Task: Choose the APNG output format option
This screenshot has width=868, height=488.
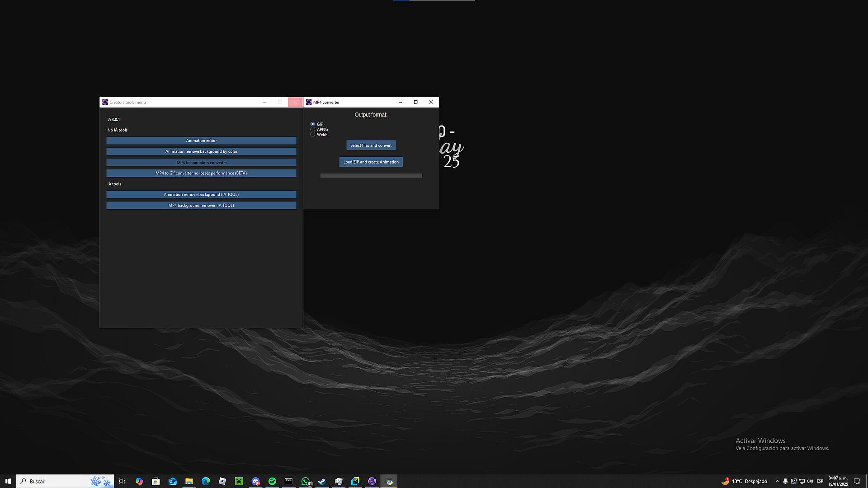Action: [312, 129]
